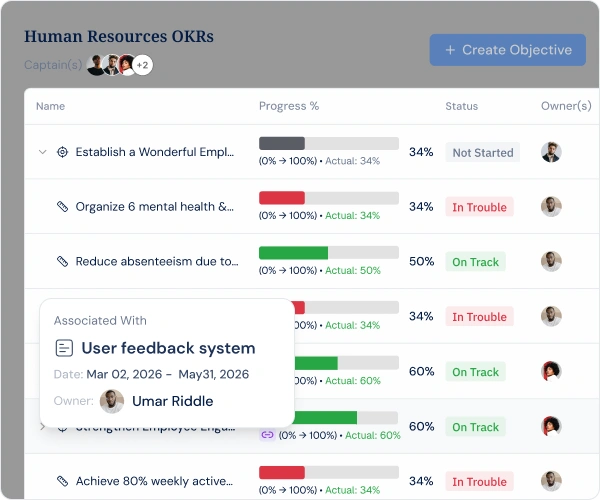Click the Human Resources OKRs heading
The height and width of the screenshot is (500, 600).
click(119, 36)
